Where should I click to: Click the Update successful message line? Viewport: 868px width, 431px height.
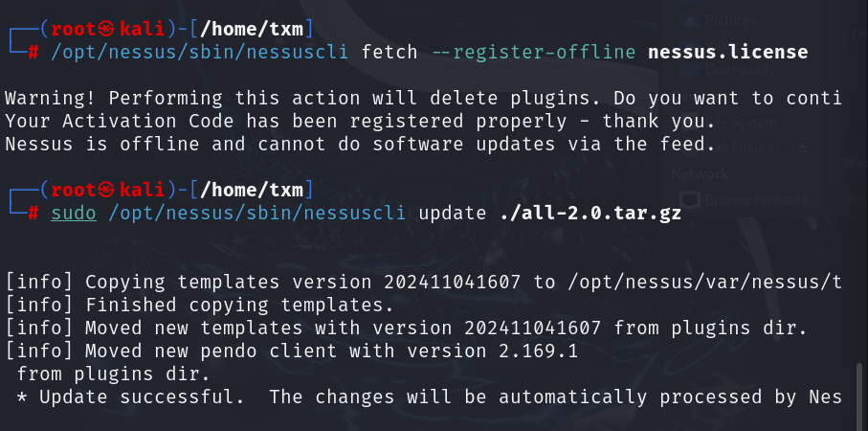[429, 397]
